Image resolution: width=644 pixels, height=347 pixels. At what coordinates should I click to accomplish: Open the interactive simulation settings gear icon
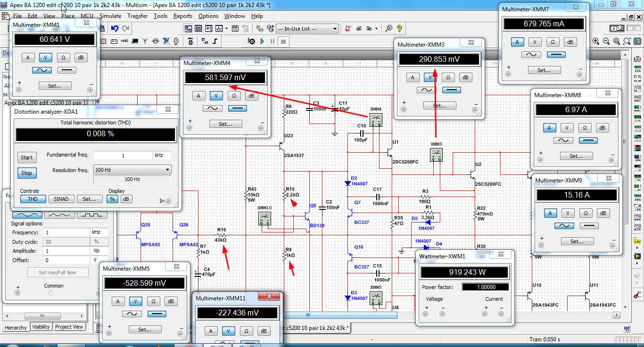pyautogui.click(x=252, y=41)
